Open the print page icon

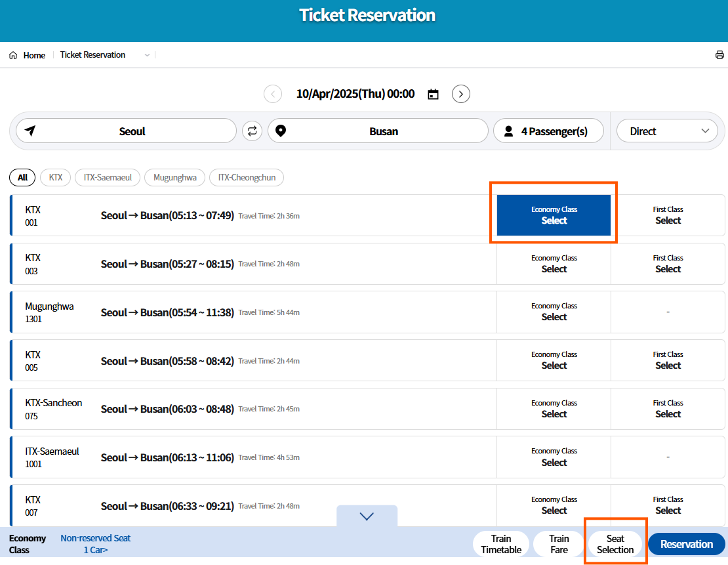(x=719, y=55)
